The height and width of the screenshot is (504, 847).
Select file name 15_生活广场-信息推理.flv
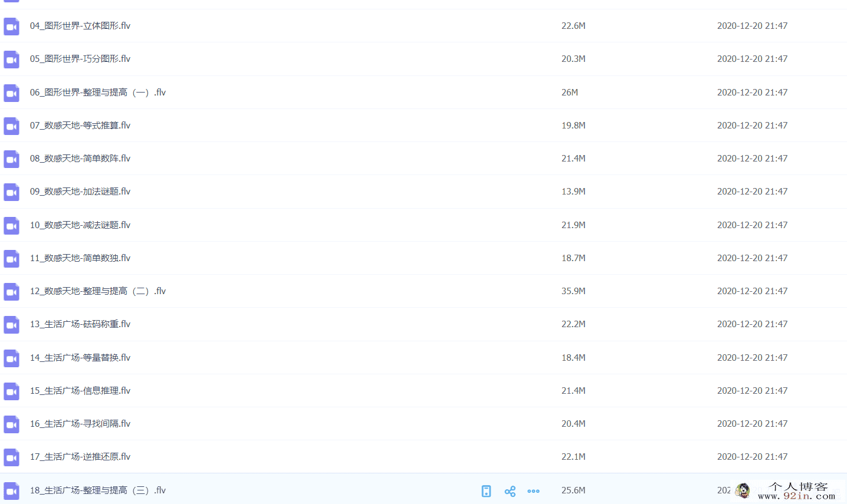80,391
